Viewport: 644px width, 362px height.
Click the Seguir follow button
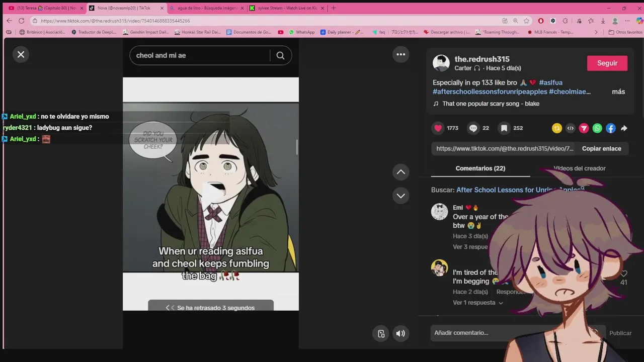607,63
